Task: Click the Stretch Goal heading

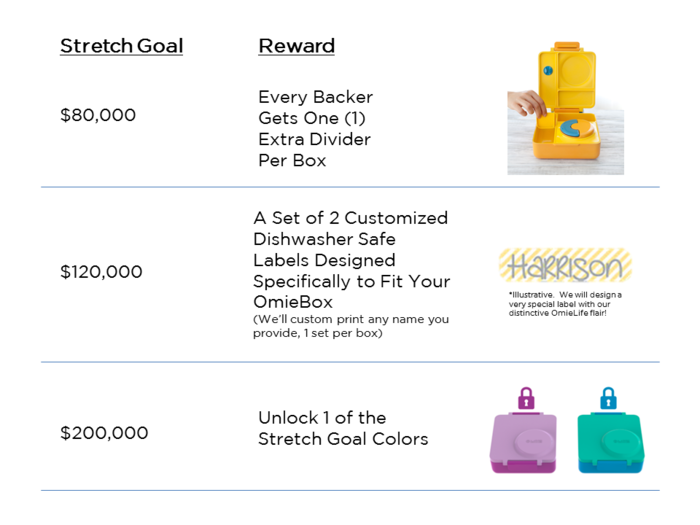Action: 121,46
